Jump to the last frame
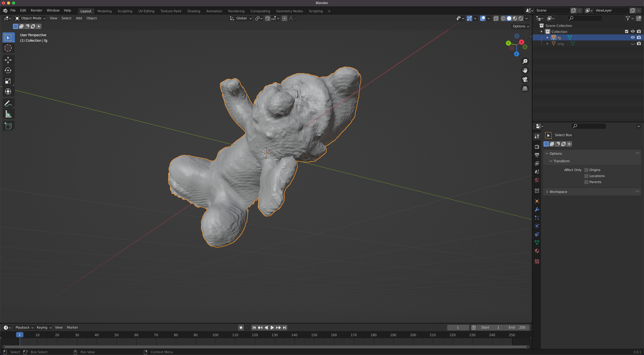 pyautogui.click(x=285, y=328)
